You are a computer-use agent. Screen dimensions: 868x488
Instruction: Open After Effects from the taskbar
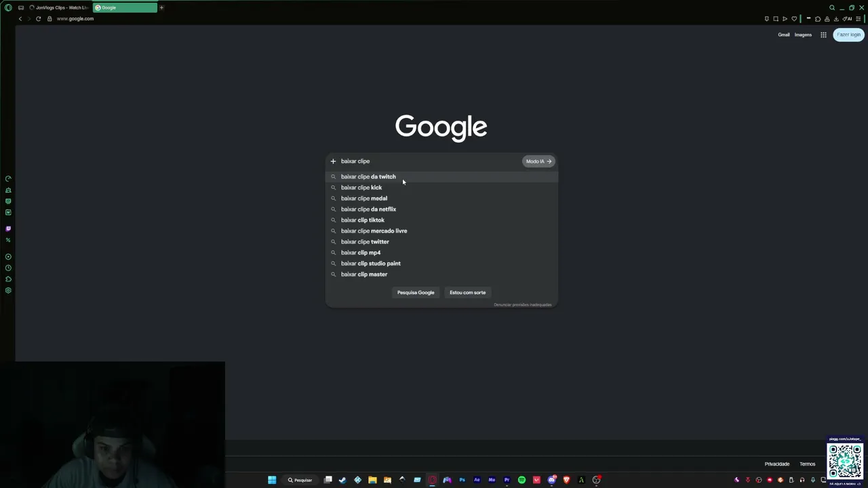[x=477, y=480]
